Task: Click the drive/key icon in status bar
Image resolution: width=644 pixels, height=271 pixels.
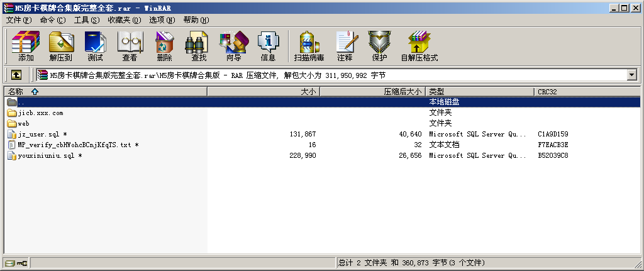Action: 16,263
